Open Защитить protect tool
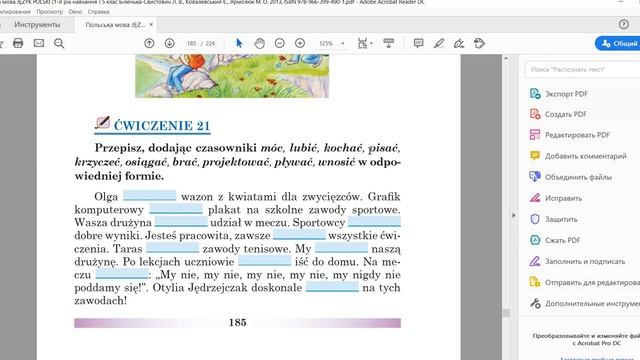The image size is (640, 360). tap(553, 219)
